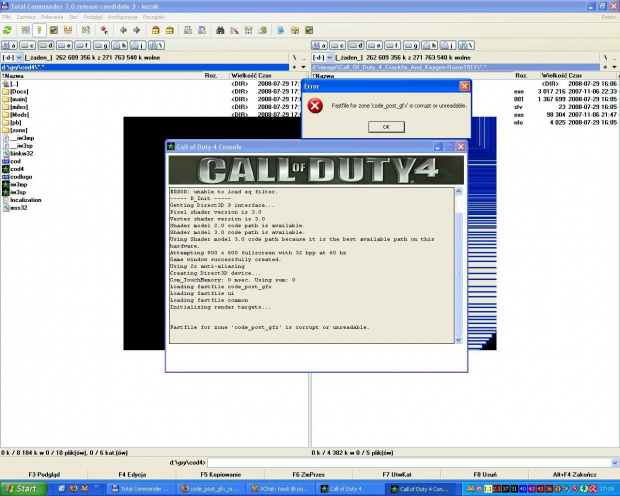This screenshot has height=496, width=620.
Task: Select drive g button in left panel
Action: click(x=101, y=45)
